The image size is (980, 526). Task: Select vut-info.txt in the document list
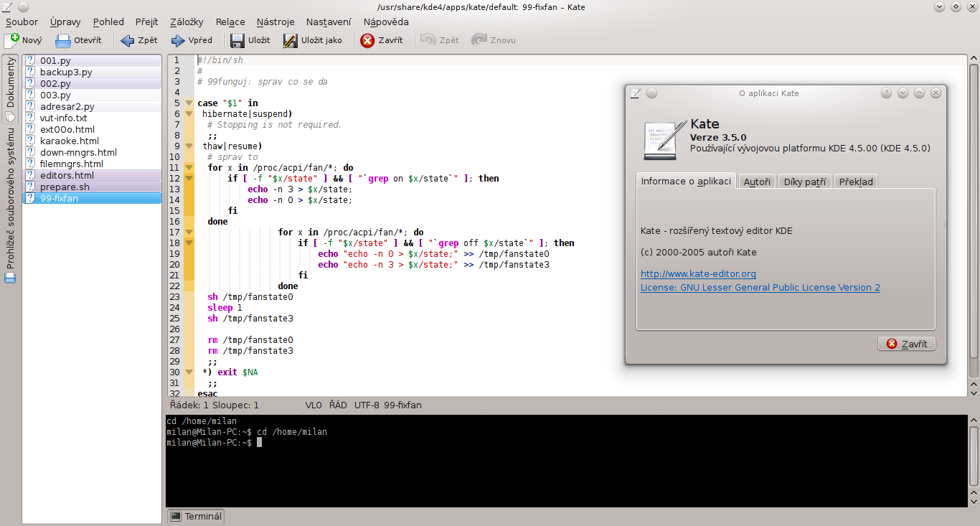(x=93, y=118)
